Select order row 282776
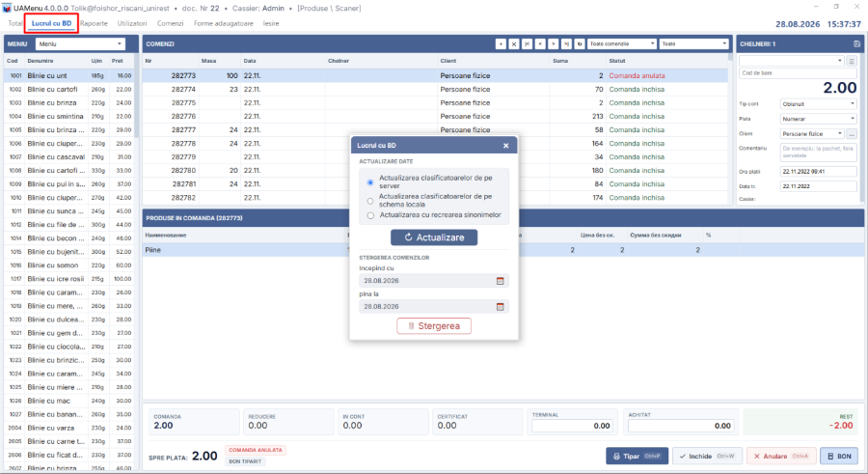The width and height of the screenshot is (868, 474). click(435, 117)
